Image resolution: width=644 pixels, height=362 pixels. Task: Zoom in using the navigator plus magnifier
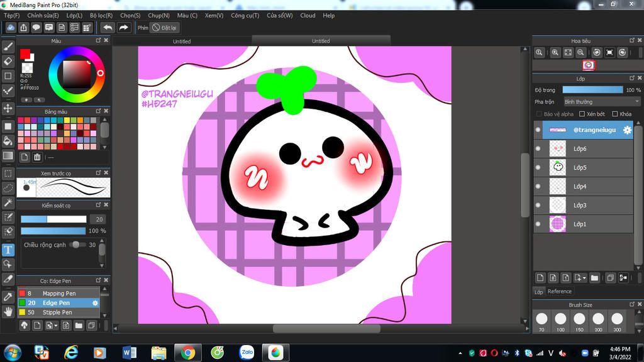[x=555, y=52]
